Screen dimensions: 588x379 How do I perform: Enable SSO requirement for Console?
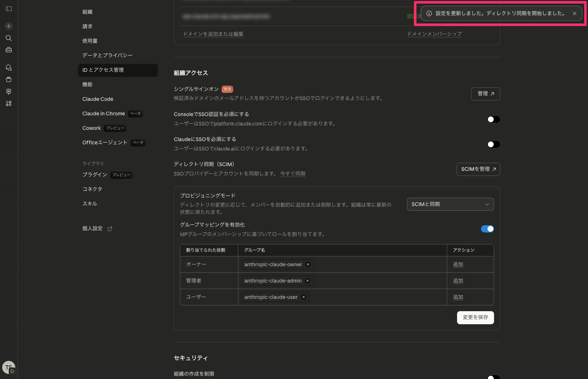pyautogui.click(x=493, y=119)
